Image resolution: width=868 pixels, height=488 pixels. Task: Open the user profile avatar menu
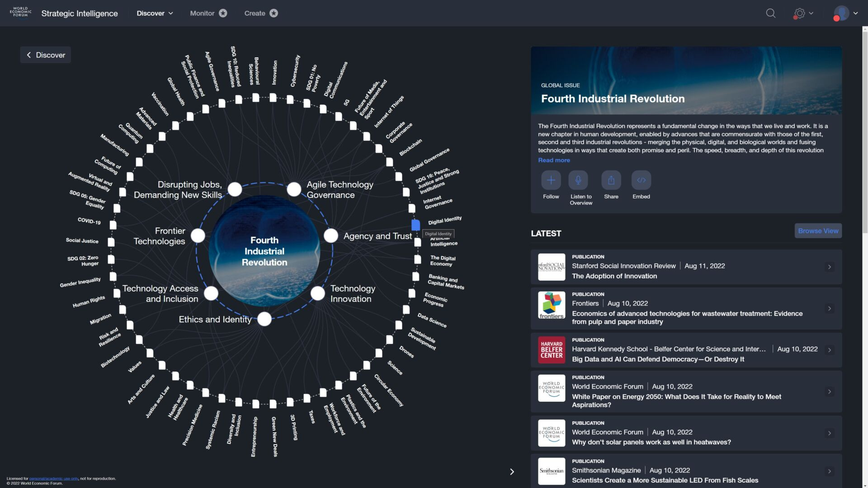(845, 13)
